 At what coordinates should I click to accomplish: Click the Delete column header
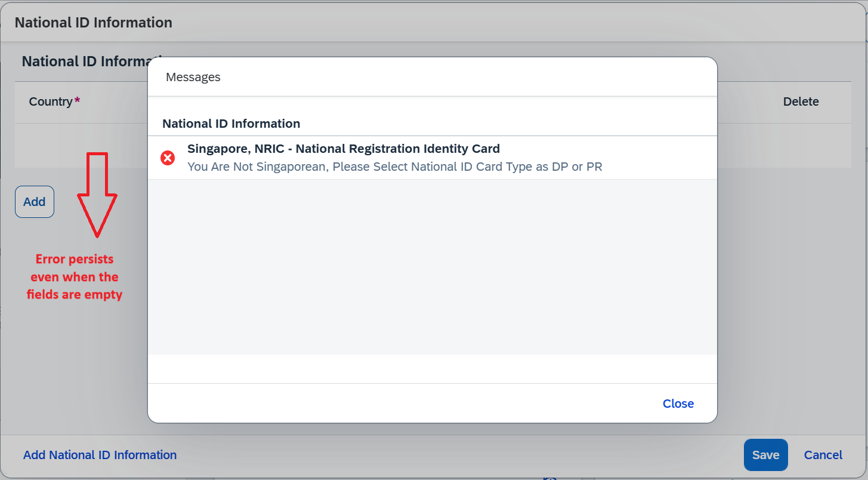pos(801,101)
